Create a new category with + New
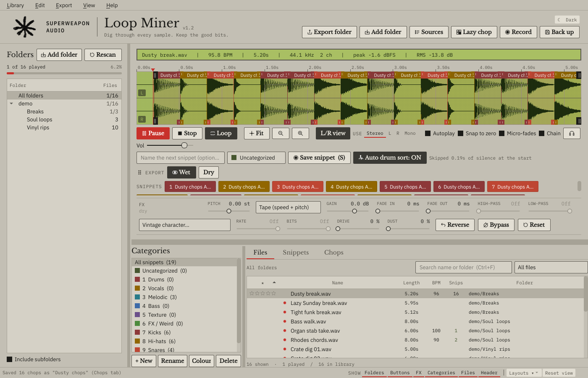This screenshot has height=378, width=588. tap(144, 361)
